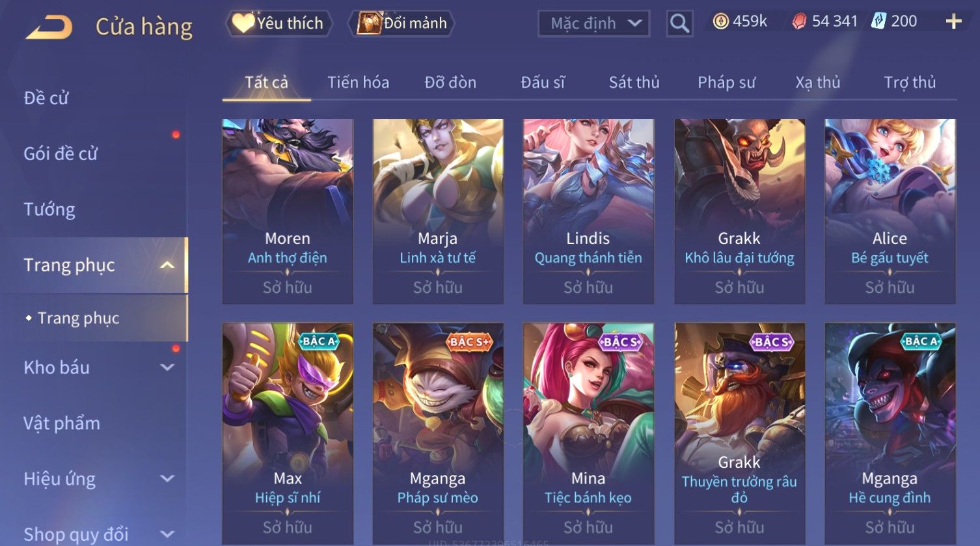Open Tướng in the sidebar

[49, 210]
